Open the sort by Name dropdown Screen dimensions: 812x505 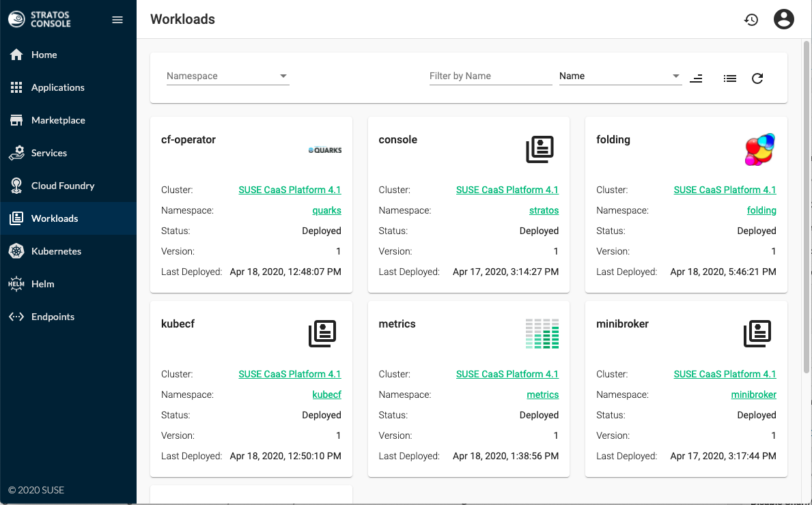pyautogui.click(x=619, y=76)
